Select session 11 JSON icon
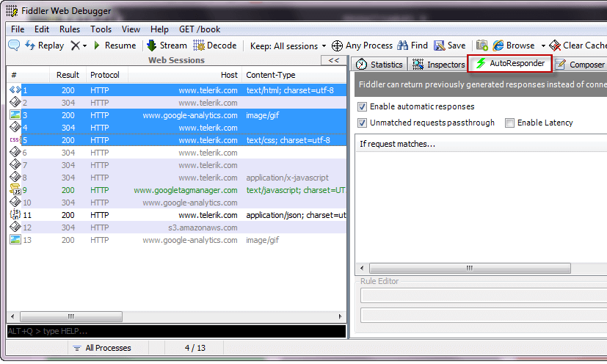Viewport: 607px width, 364px height. (15, 214)
